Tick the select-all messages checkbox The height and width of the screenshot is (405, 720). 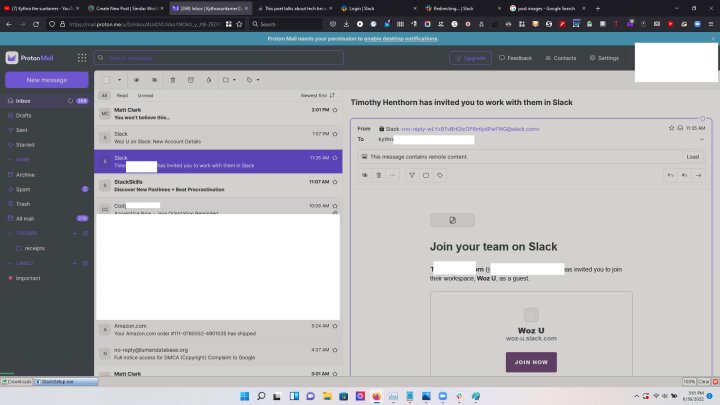click(106, 80)
